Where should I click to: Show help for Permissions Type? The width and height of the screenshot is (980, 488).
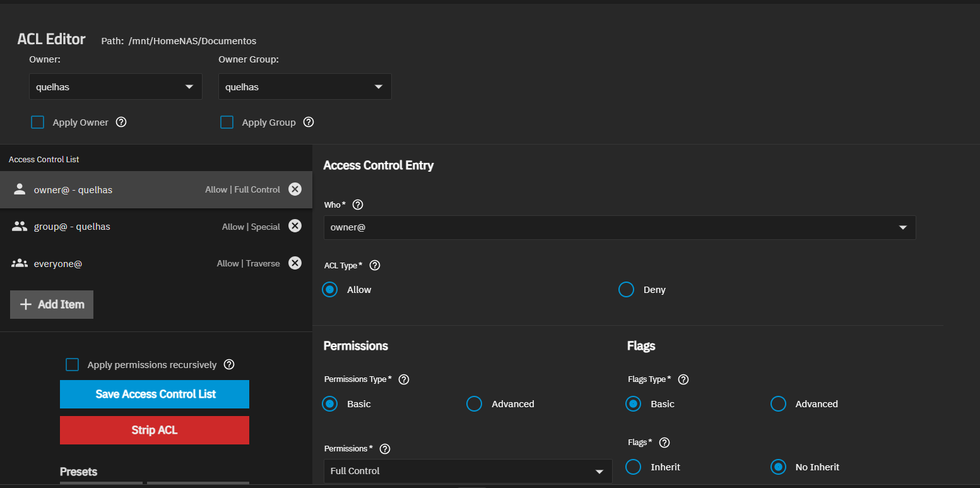tap(404, 380)
